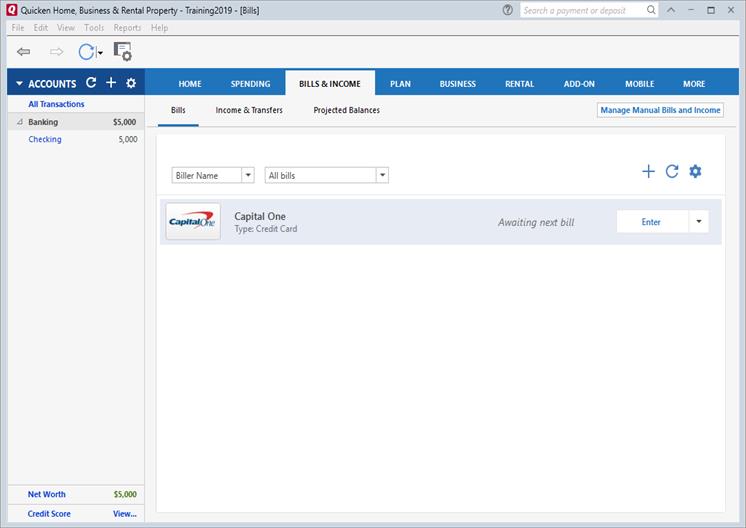The width and height of the screenshot is (746, 528).
Task: Collapse the Banking account group
Action: coord(20,122)
